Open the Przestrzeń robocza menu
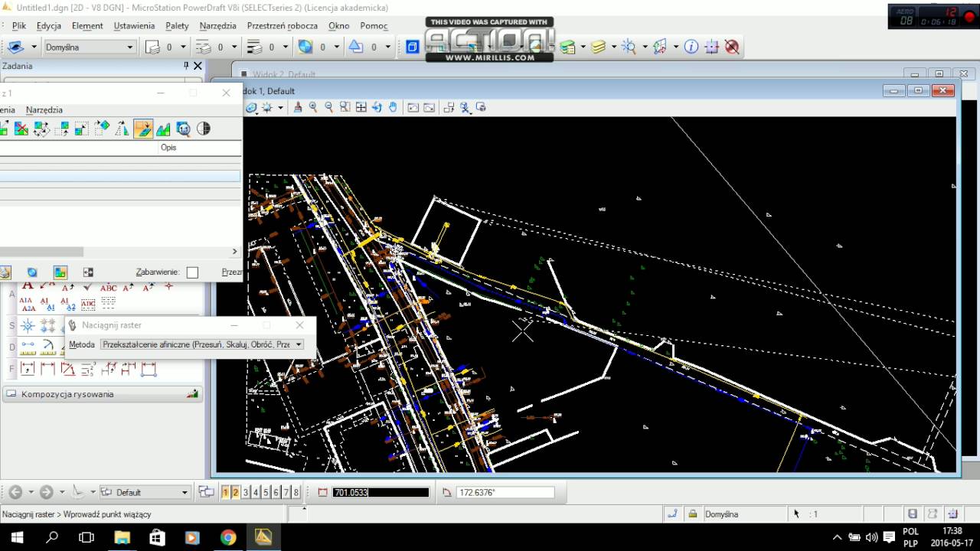The height and width of the screenshot is (551, 980). pos(282,25)
